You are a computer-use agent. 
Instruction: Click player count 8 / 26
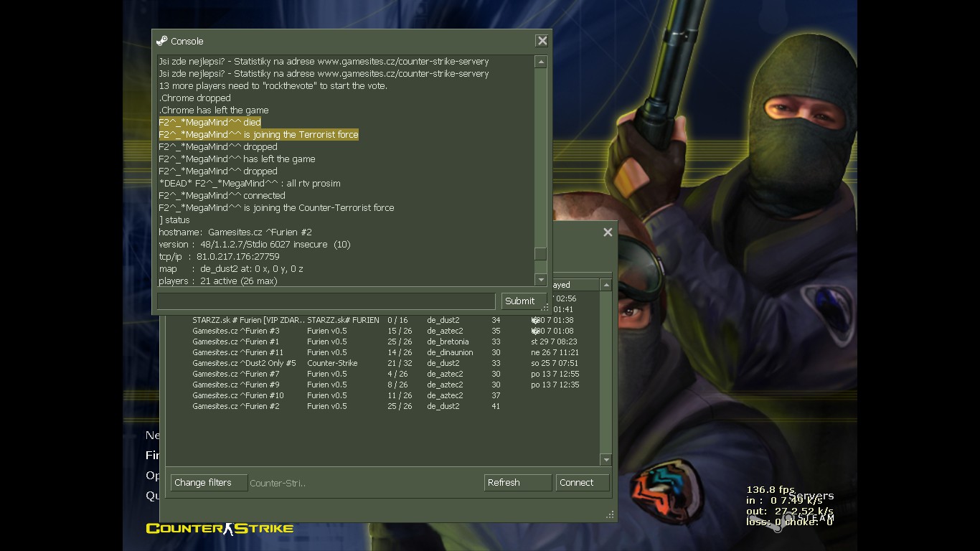coord(397,385)
